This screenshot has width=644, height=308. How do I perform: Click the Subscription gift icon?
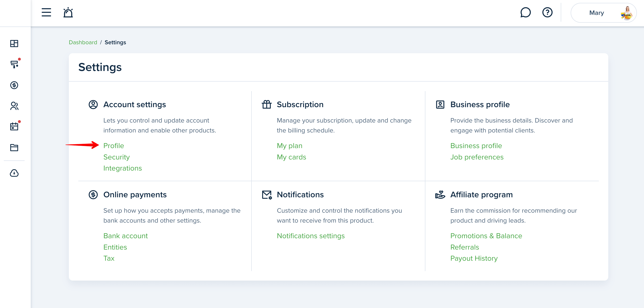pos(266,105)
